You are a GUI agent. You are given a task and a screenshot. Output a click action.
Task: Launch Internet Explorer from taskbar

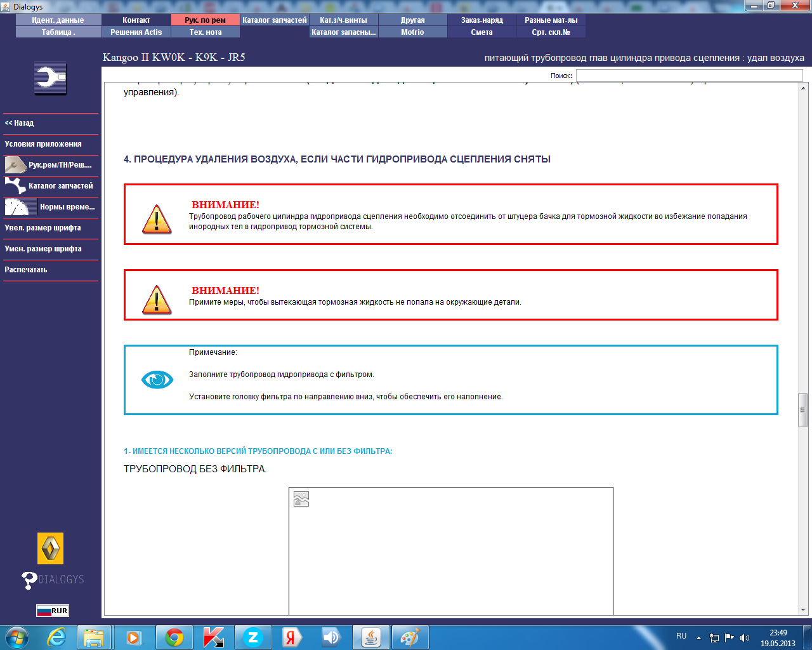click(57, 637)
